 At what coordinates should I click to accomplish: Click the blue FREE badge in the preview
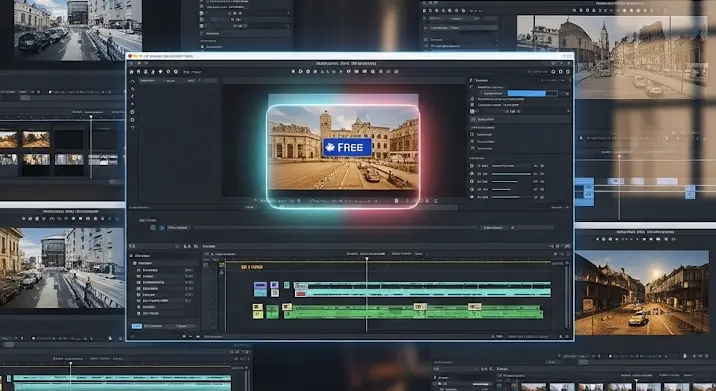(347, 148)
